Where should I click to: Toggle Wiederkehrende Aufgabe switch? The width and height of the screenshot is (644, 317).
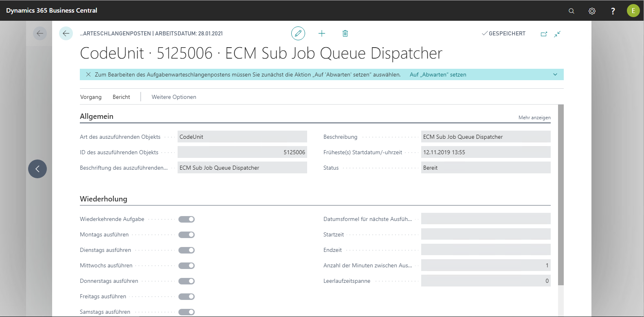coord(187,219)
